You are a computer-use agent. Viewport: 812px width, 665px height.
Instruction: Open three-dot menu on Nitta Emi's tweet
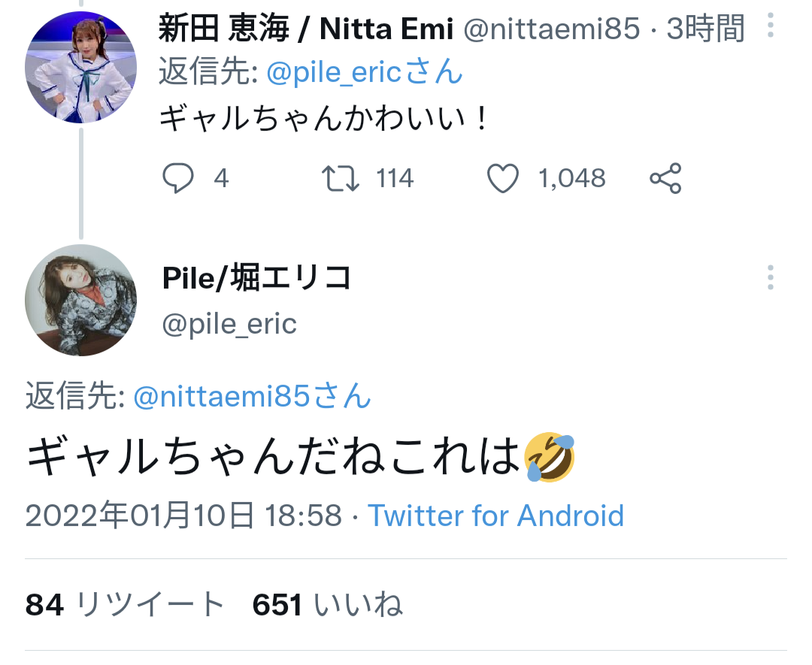click(x=771, y=25)
